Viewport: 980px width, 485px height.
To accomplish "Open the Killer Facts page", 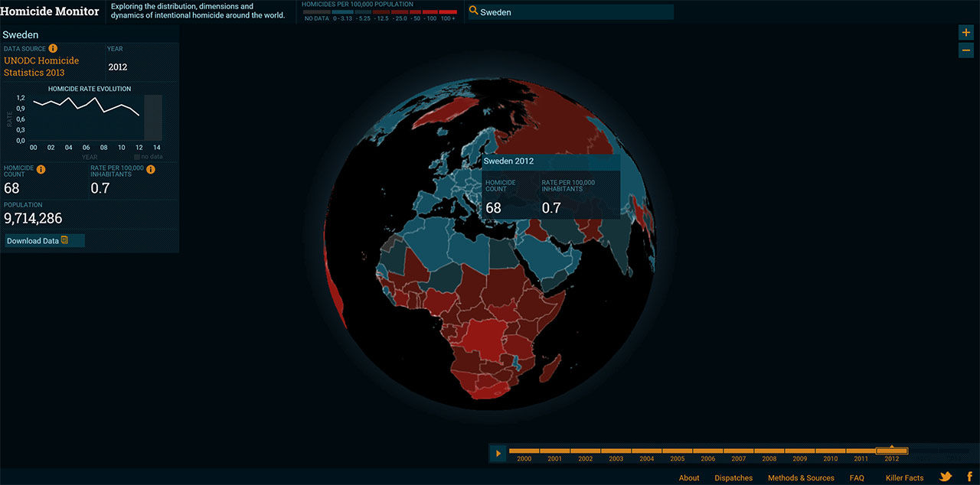I will (x=904, y=477).
